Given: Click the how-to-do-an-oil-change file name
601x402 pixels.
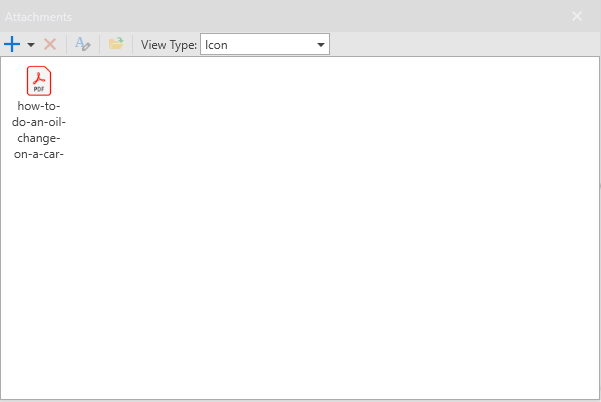Looking at the screenshot, I should point(39,130).
